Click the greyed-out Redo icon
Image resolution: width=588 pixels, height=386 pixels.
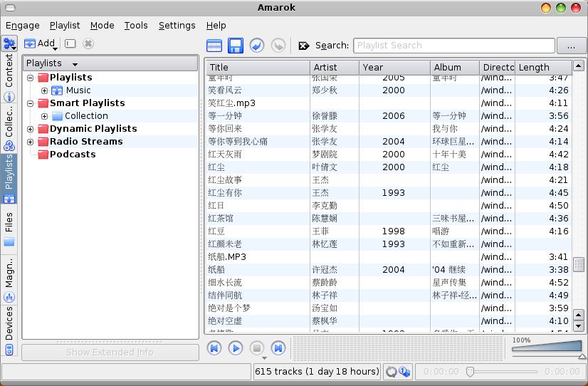pyautogui.click(x=278, y=46)
